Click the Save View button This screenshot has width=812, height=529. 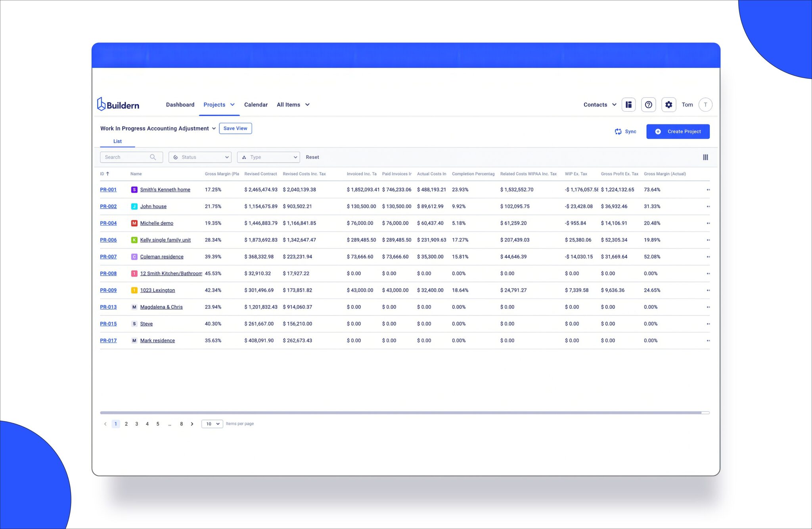click(x=235, y=128)
